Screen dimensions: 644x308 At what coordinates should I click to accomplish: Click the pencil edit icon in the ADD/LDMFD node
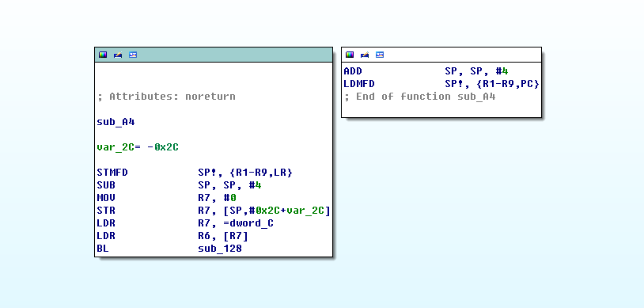(365, 55)
